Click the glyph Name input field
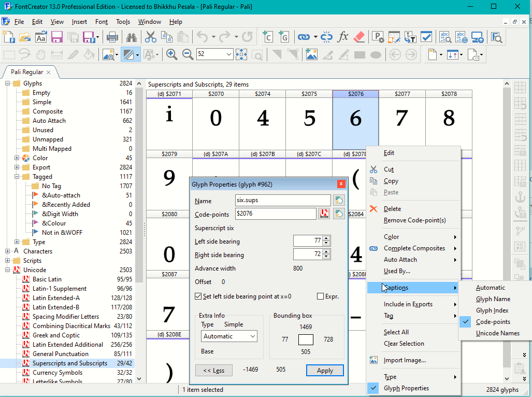 [x=283, y=200]
